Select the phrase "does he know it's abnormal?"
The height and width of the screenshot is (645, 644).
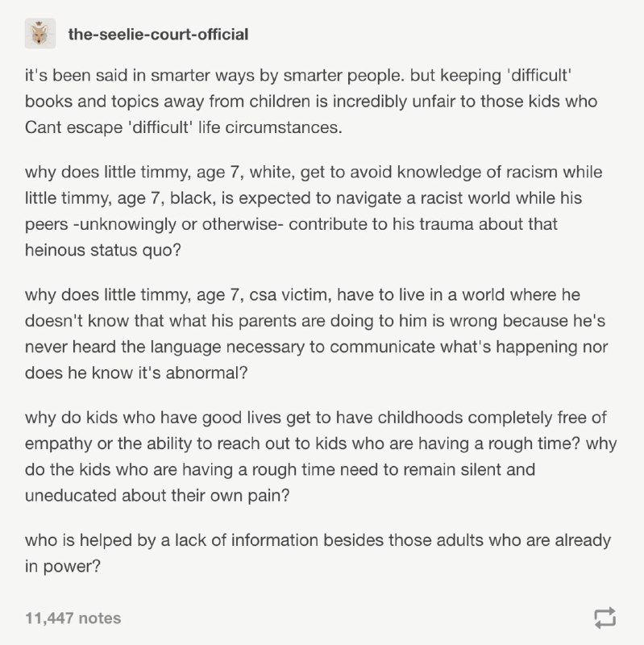[136, 373]
